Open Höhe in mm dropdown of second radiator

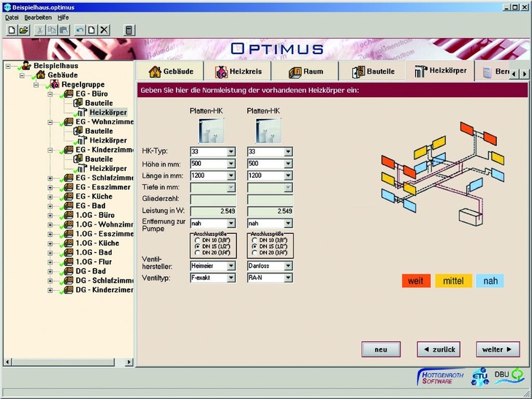coord(288,164)
